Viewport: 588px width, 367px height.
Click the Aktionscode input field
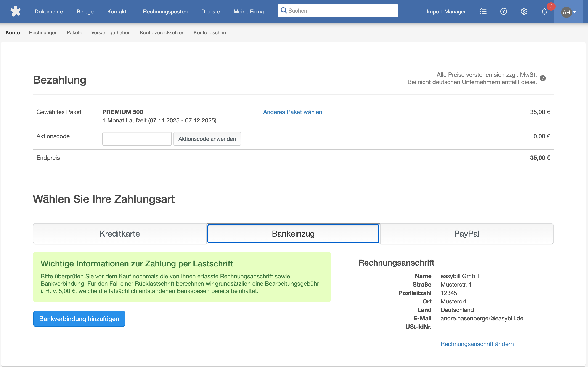[x=137, y=138]
